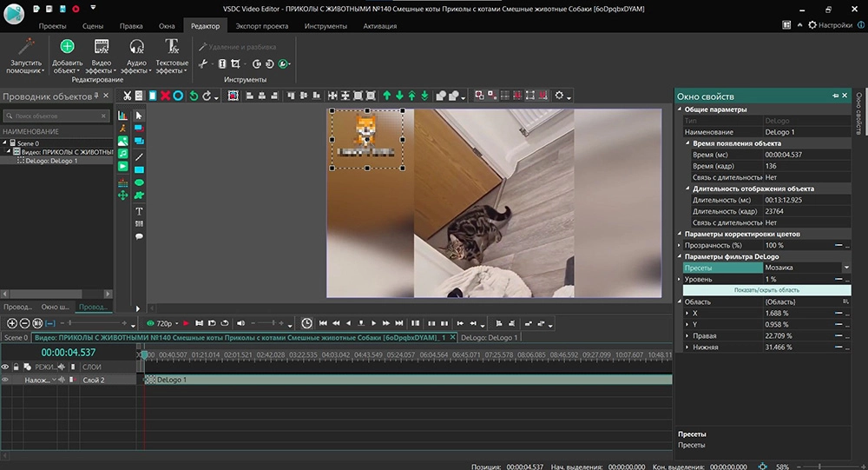Viewport: 868px width, 470px height.
Task: Click the crop tool icon in Инструменты
Action: (x=235, y=64)
